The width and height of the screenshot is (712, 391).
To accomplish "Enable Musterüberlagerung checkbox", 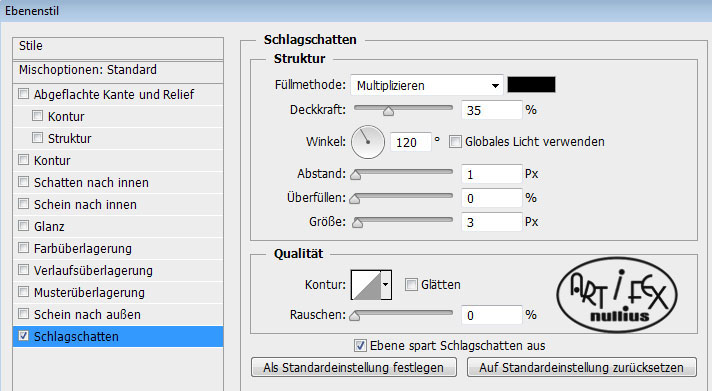I will pos(23,292).
